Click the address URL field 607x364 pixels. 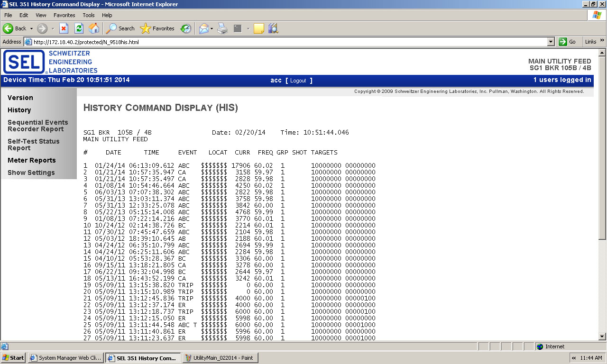coord(289,42)
